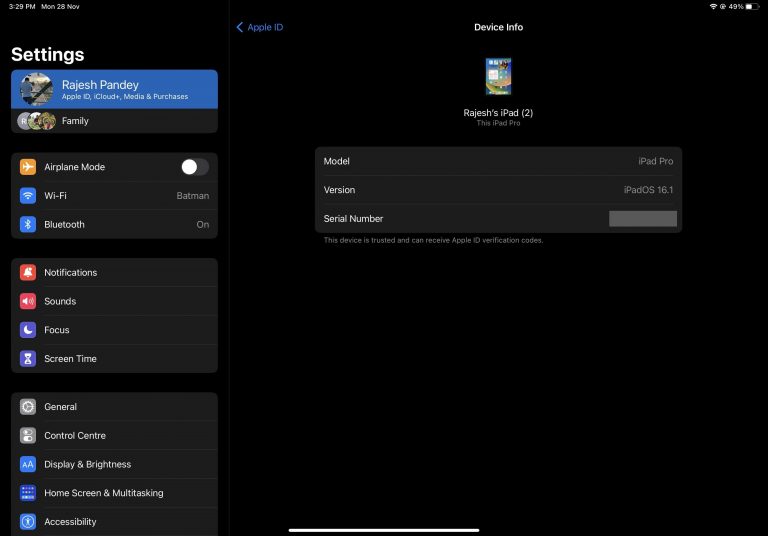Open Sounds settings
The width and height of the screenshot is (768, 536).
(115, 301)
